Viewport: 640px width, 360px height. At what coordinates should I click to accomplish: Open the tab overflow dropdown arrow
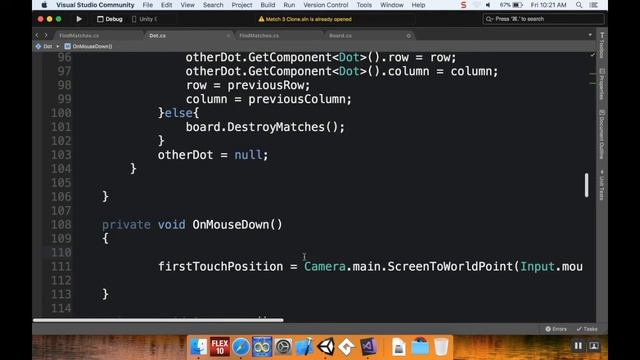pos(590,35)
